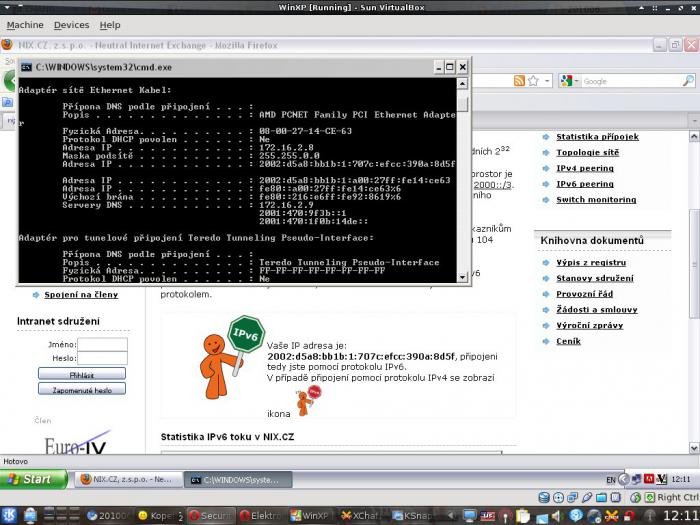
Task: Click the search magnifier in Google box
Action: click(688, 81)
